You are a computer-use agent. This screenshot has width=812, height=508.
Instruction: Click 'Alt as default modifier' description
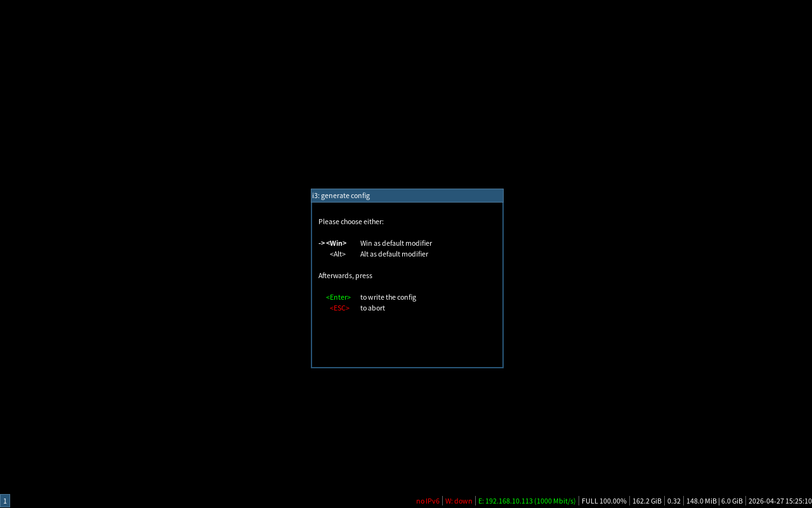point(394,254)
